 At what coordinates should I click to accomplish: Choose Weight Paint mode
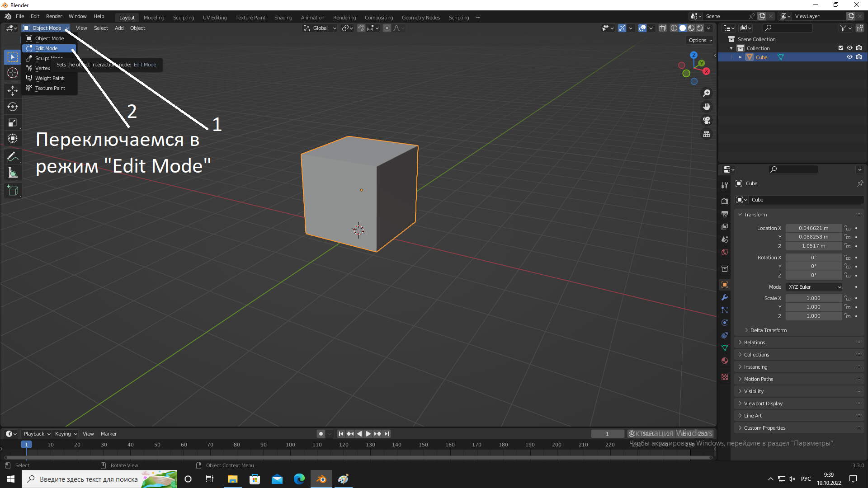click(49, 78)
